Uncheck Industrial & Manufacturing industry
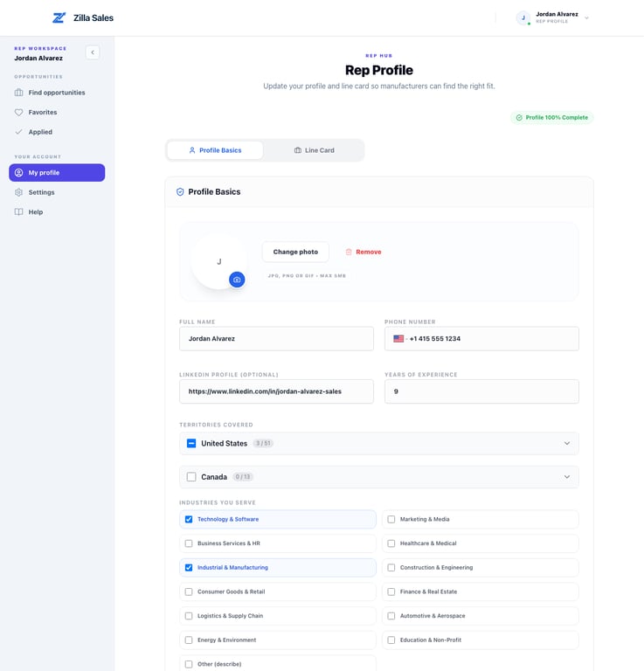This screenshot has height=671, width=644. tap(189, 567)
